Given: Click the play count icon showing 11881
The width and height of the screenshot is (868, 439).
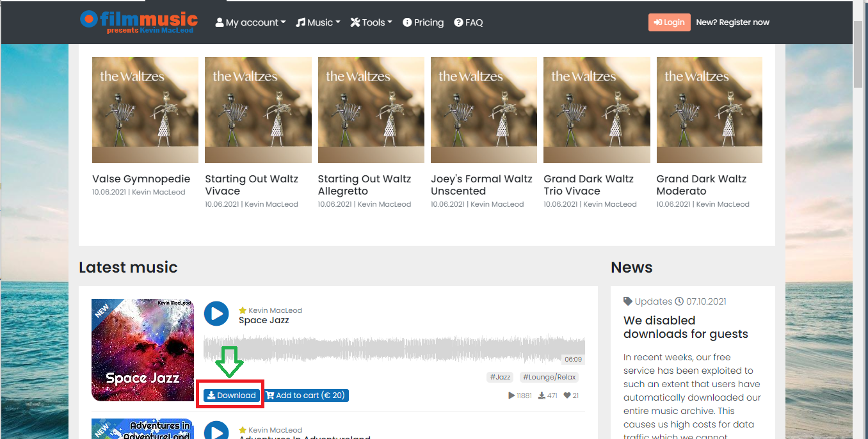Looking at the screenshot, I should (511, 395).
